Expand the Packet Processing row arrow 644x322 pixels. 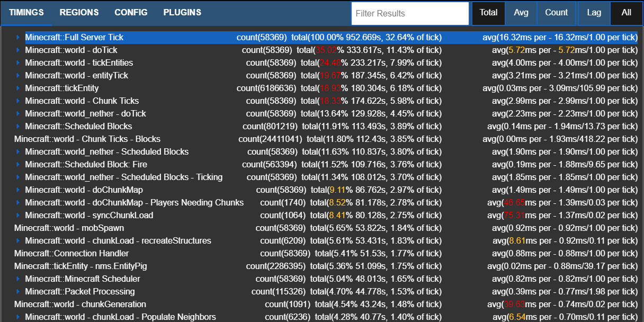(17, 292)
